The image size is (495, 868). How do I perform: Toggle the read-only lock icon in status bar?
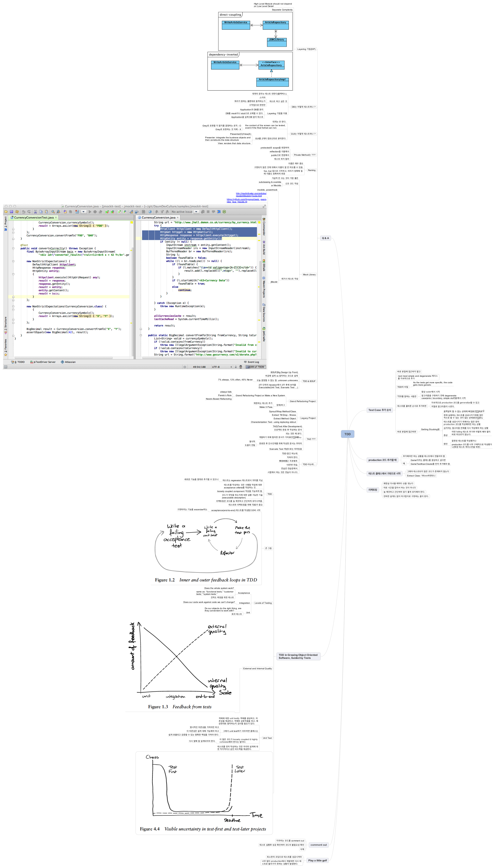(x=236, y=367)
